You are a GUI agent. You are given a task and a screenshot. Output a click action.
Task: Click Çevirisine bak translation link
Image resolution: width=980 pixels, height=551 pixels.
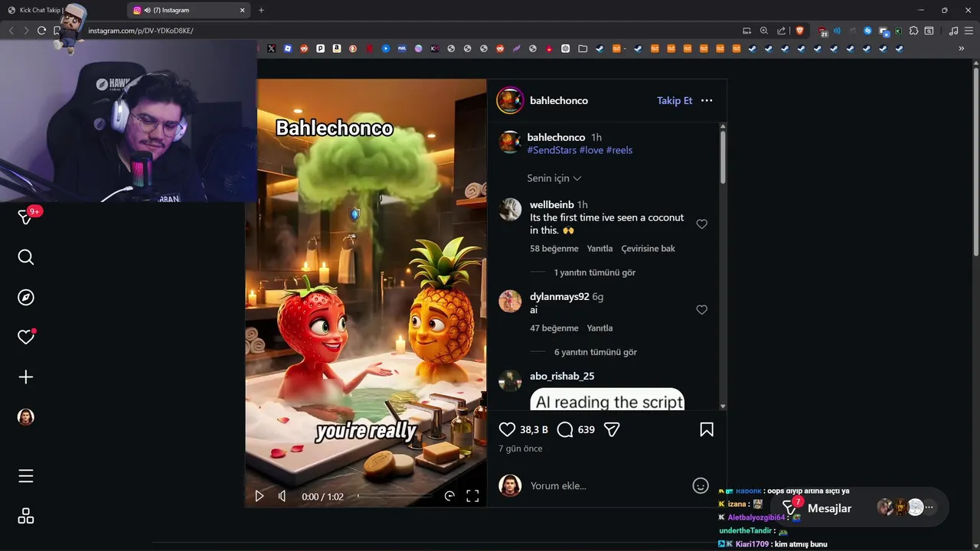tap(648, 249)
